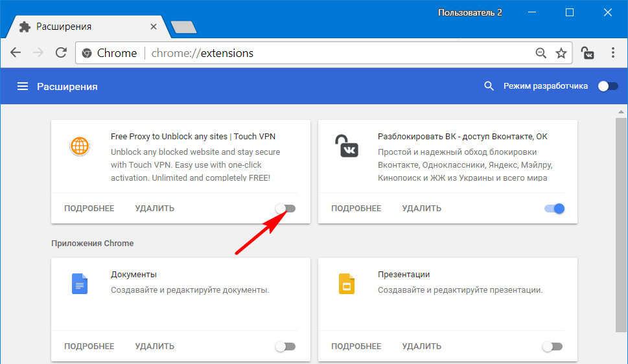Image resolution: width=628 pixels, height=364 pixels.
Task: Click the Разблокировать ВК extension title
Action: pos(463,137)
